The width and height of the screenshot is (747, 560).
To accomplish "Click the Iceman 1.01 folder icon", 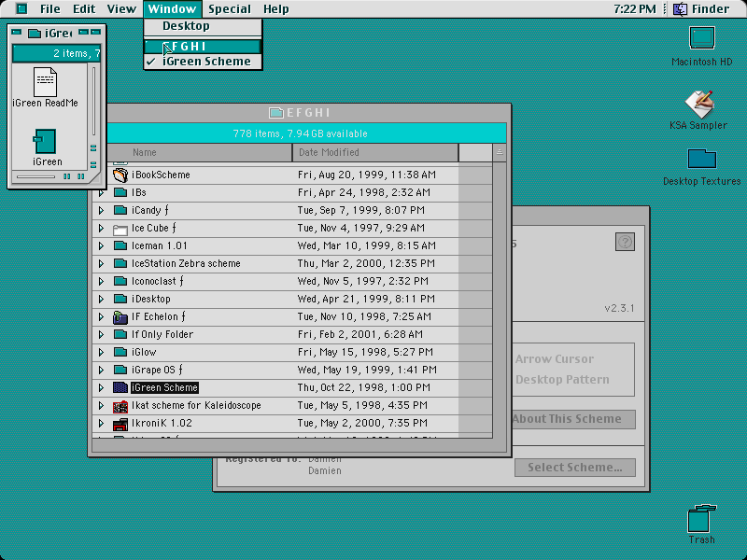I will [120, 245].
